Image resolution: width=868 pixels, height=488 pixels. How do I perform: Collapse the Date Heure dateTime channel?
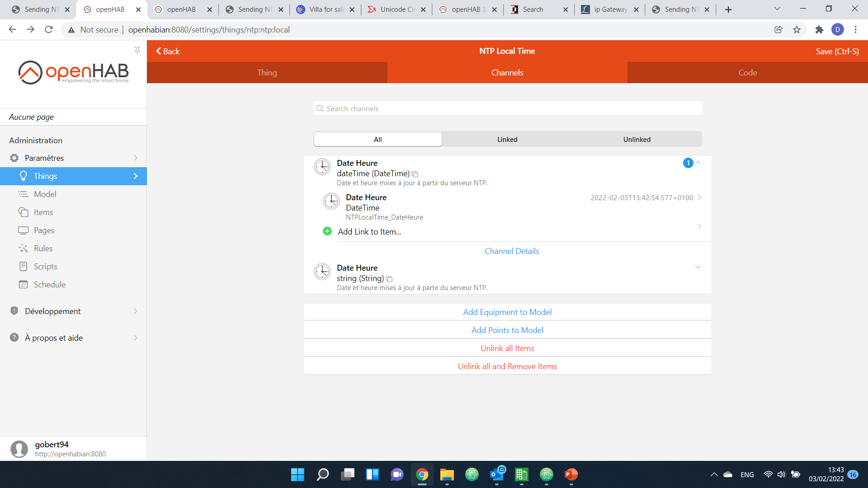tap(698, 163)
